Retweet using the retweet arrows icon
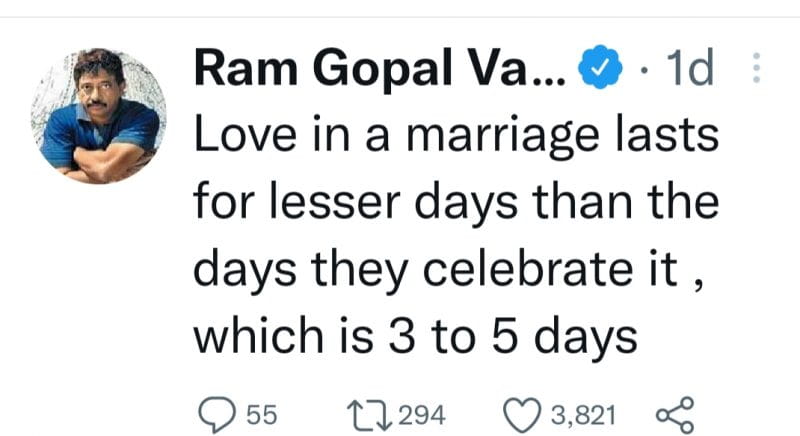This screenshot has height=436, width=800. pyautogui.click(x=369, y=415)
